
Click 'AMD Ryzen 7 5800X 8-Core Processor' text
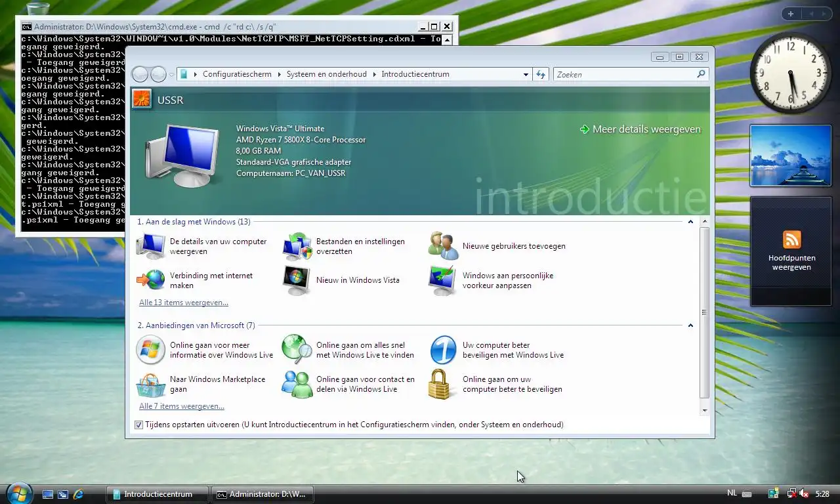pos(301,140)
